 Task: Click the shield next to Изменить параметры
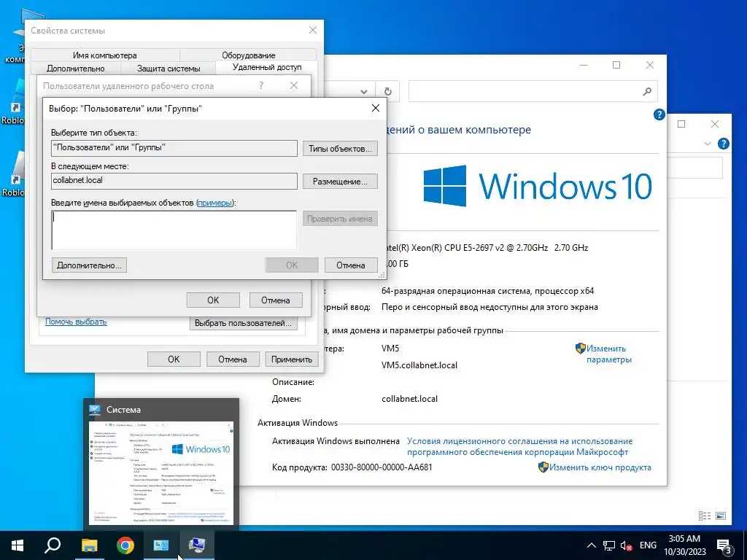tap(580, 348)
